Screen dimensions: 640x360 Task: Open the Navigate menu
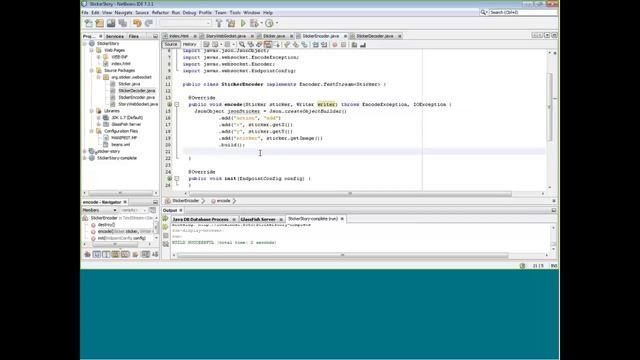pyautogui.click(x=123, y=13)
